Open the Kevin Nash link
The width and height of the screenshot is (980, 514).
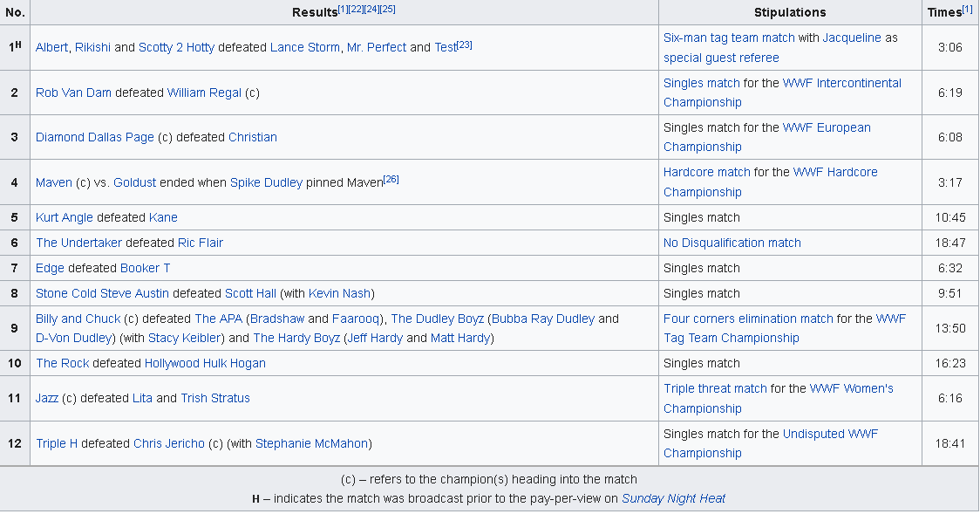(x=339, y=294)
